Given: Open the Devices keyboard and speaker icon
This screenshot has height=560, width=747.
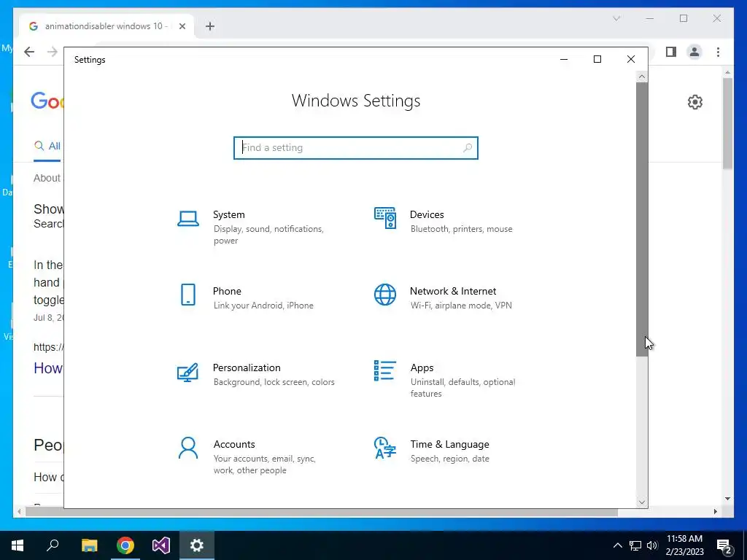Looking at the screenshot, I should [385, 218].
